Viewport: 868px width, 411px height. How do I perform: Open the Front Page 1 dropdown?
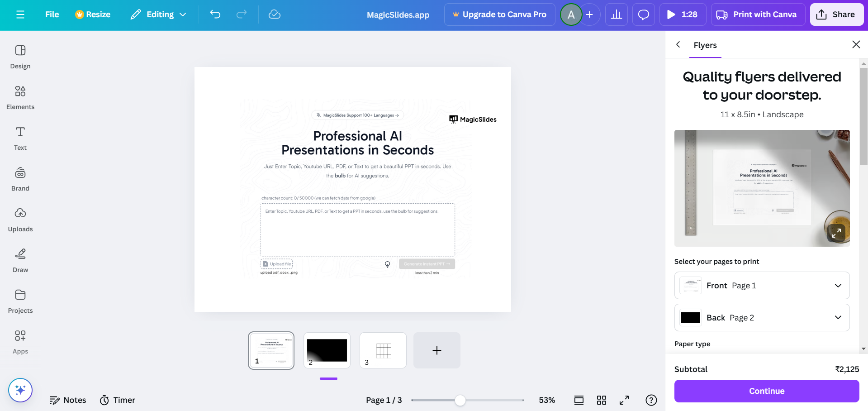pyautogui.click(x=762, y=286)
